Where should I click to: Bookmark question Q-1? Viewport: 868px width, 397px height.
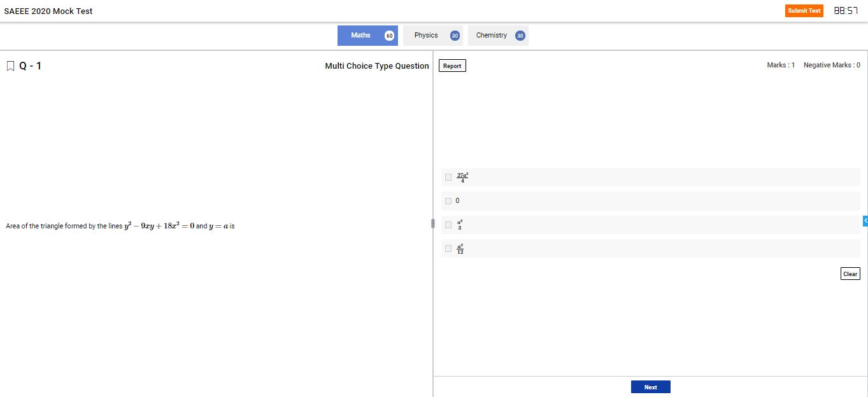[10, 66]
